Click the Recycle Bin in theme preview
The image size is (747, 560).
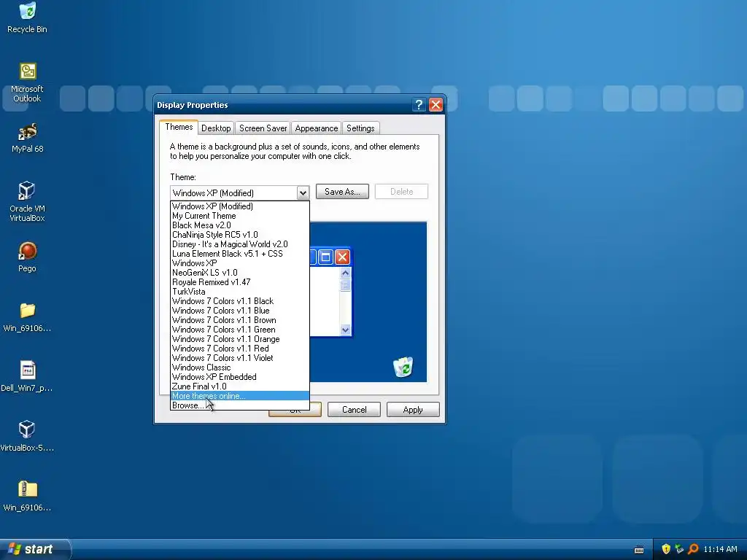(x=403, y=367)
